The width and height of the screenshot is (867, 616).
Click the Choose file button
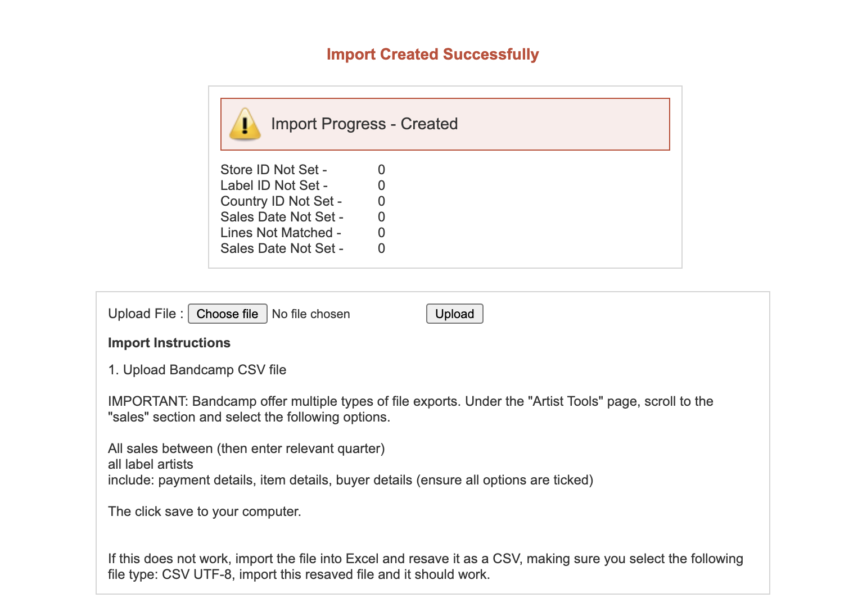click(227, 314)
